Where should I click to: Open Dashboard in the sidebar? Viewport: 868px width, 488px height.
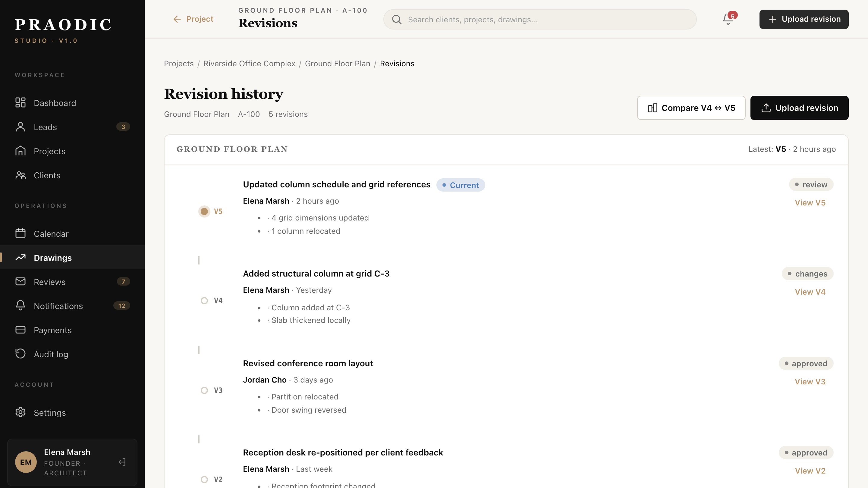click(x=72, y=103)
